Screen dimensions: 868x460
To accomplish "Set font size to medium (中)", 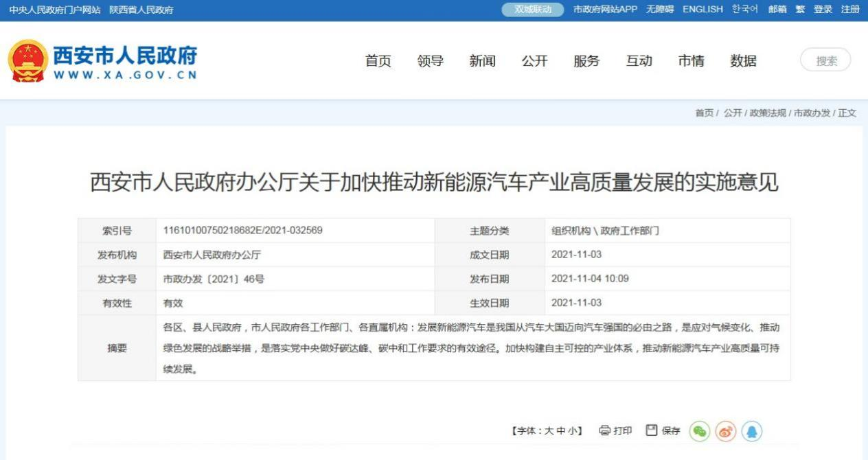I will (x=560, y=431).
